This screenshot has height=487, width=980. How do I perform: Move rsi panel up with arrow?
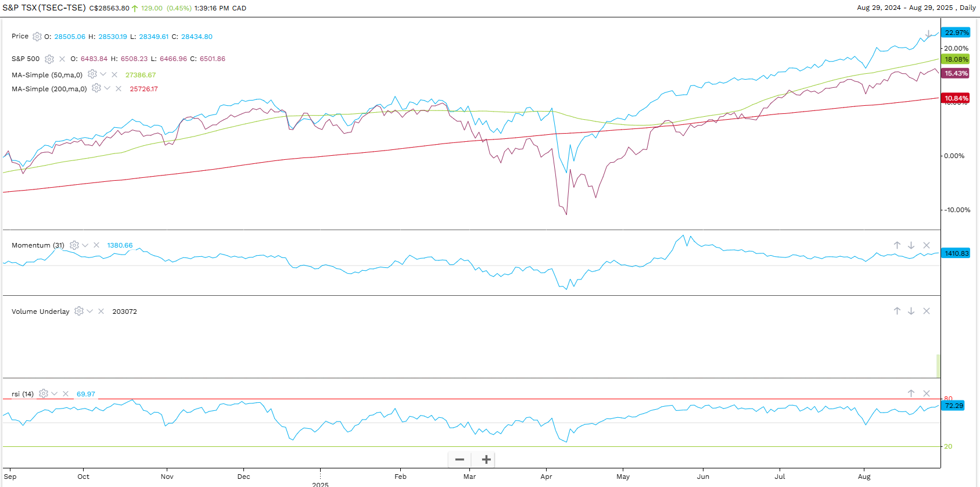pos(911,393)
